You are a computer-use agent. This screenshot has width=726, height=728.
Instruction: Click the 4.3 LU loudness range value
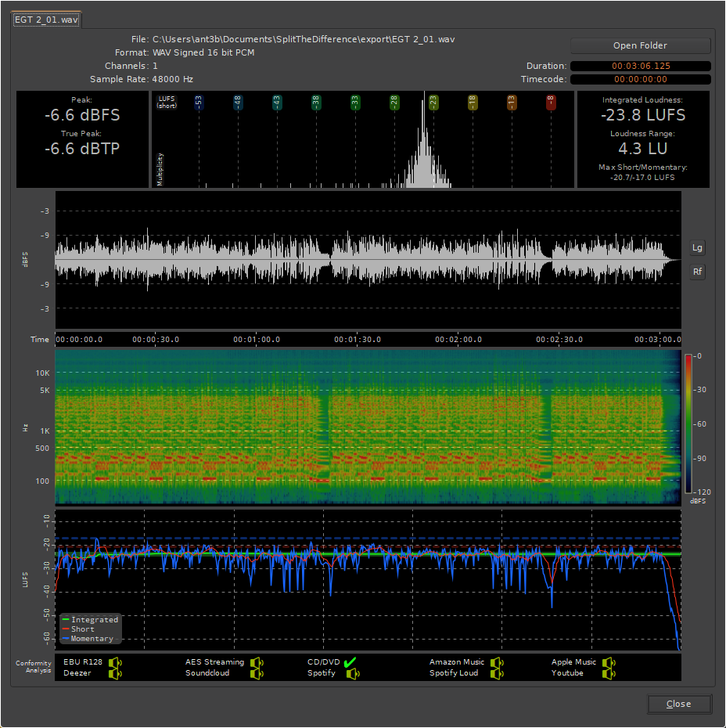[x=643, y=149]
